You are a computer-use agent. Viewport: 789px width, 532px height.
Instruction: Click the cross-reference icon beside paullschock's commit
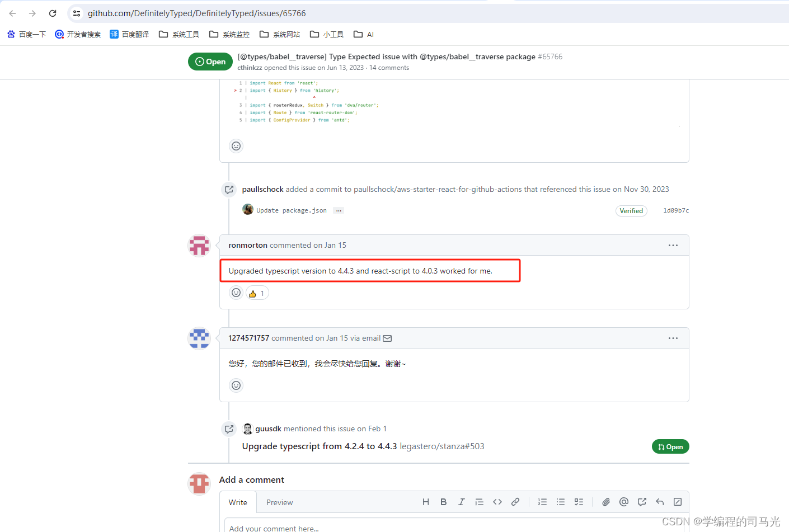point(229,190)
